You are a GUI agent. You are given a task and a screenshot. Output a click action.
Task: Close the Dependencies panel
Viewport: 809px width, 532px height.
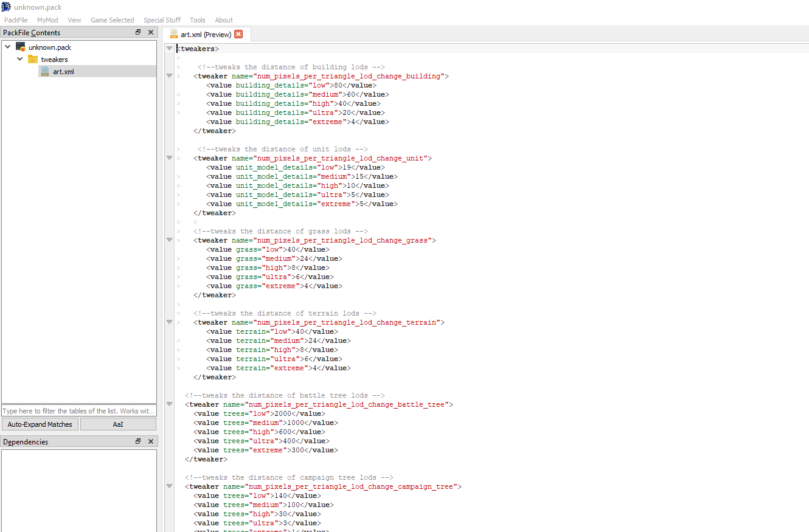pos(151,441)
